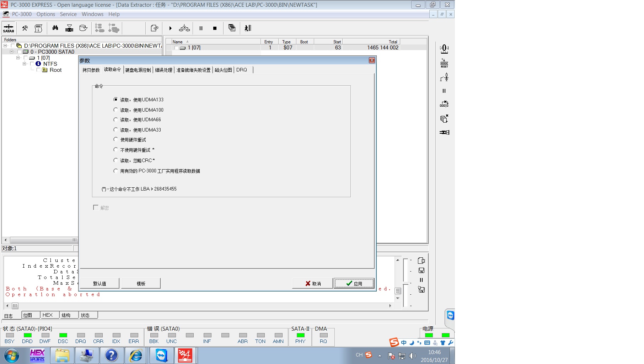Click the pause button in main toolbar

[201, 28]
